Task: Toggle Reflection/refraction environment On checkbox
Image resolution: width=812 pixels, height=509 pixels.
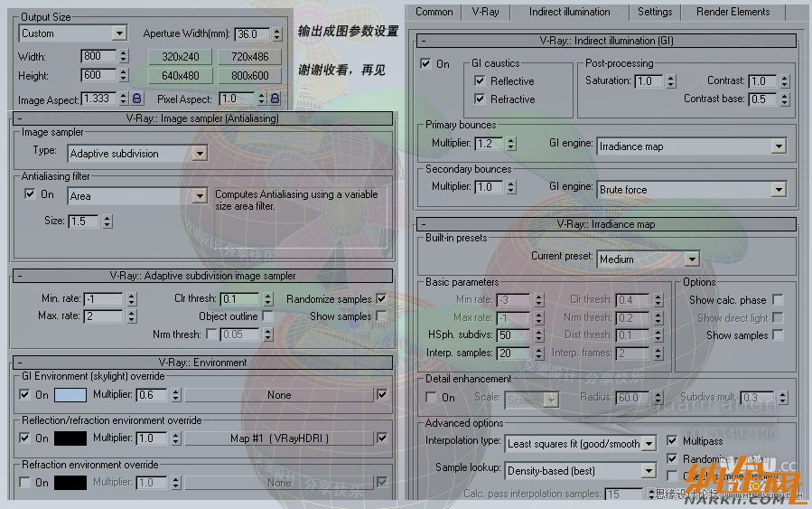Action: (24, 438)
